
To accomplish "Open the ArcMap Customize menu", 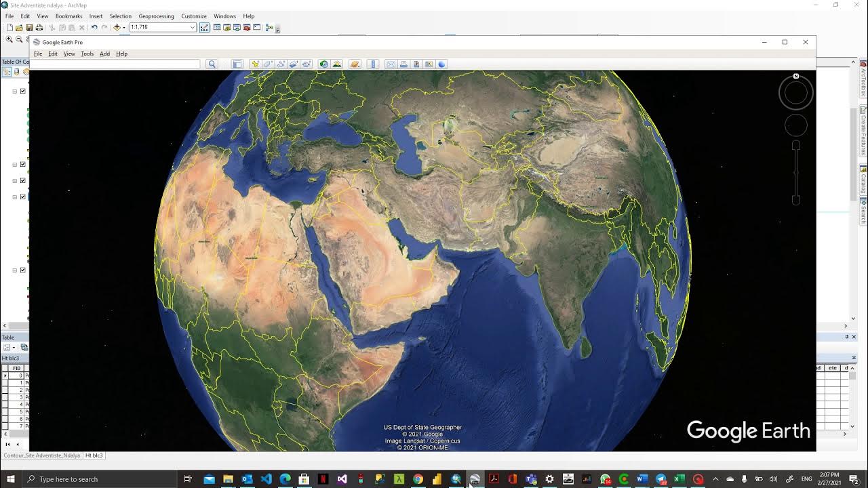I will click(x=194, y=16).
